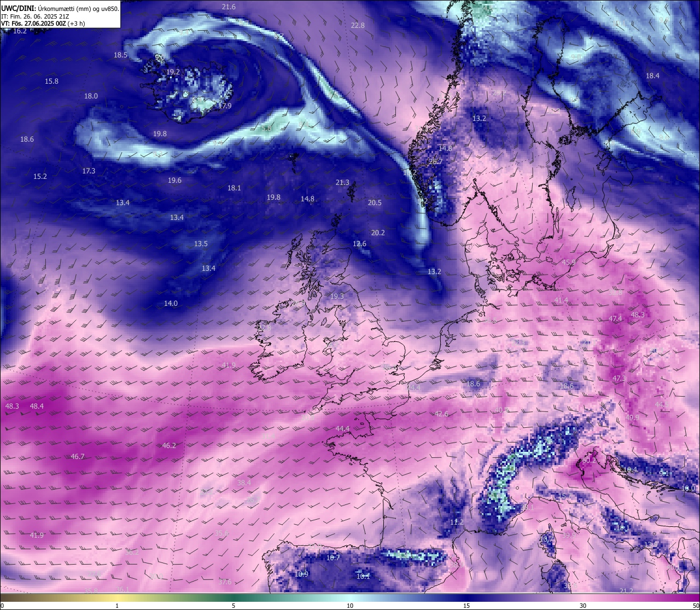Click the 14.0 value label
700x610 pixels.
171,303
